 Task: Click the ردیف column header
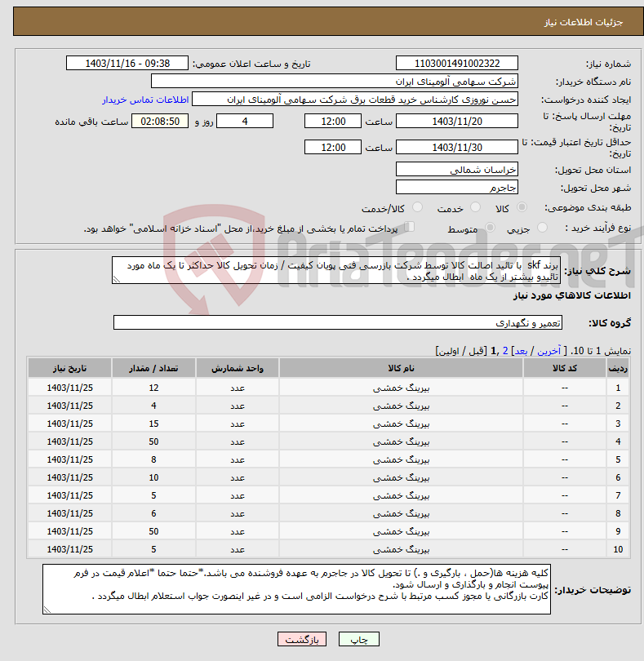[x=618, y=368]
